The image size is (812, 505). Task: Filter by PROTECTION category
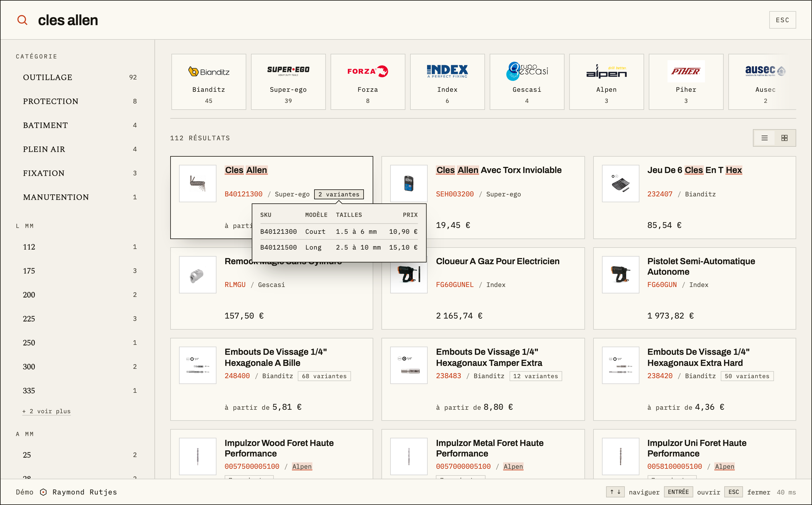click(x=80, y=101)
